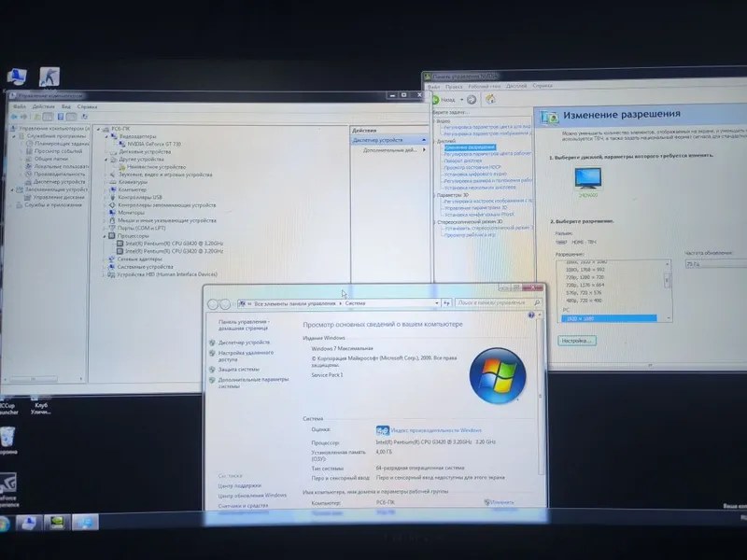Expand the Мониторы node
The height and width of the screenshot is (560, 747).
[x=106, y=213]
